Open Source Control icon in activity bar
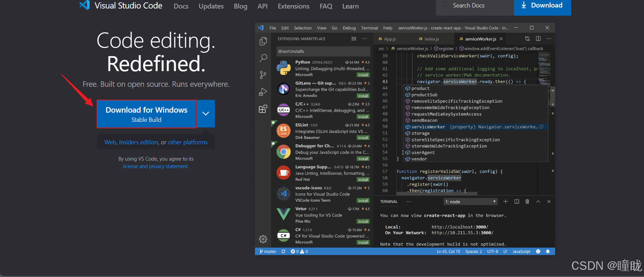Image resolution: width=644 pixels, height=277 pixels. coord(263,75)
